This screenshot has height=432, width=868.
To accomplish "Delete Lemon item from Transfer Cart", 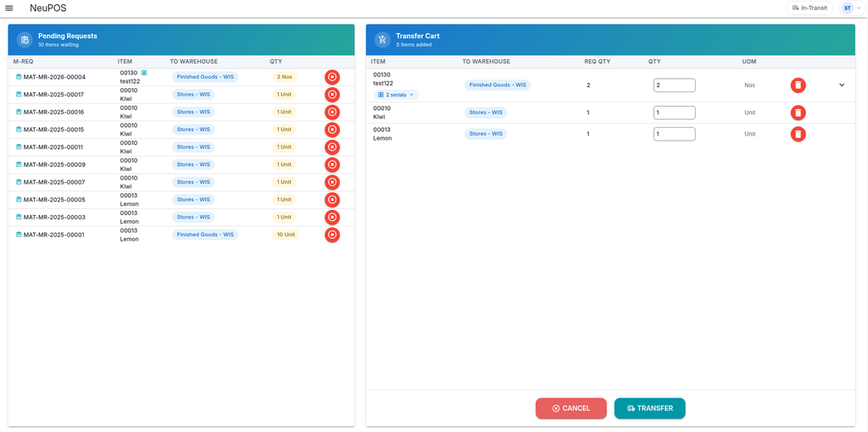I will click(x=798, y=134).
